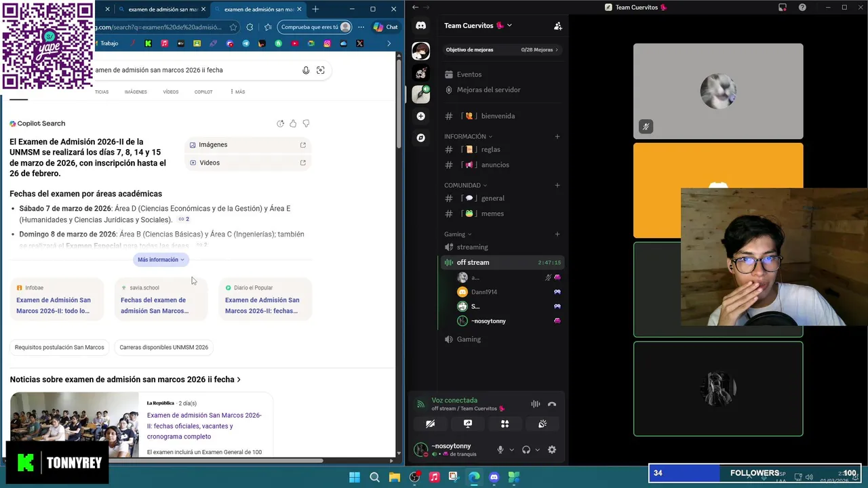Open the Diario el Popular result card
Viewport: 868px width, 488px height.
pyautogui.click(x=266, y=299)
